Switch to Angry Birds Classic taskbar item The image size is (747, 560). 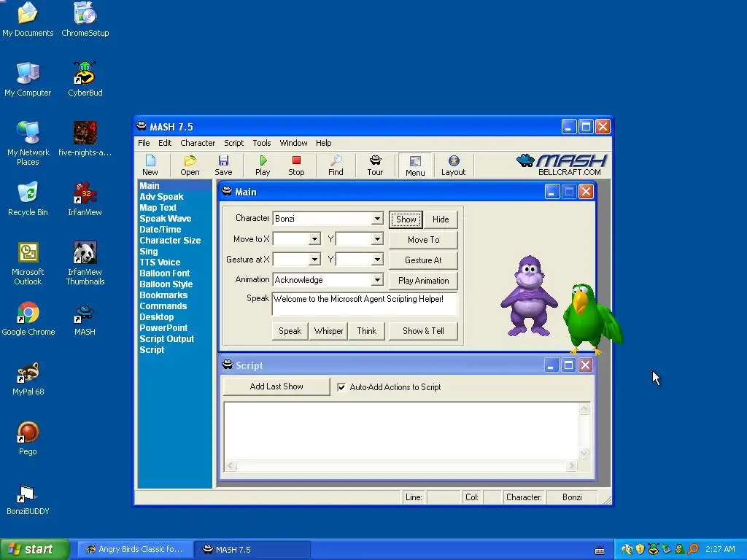(x=135, y=550)
